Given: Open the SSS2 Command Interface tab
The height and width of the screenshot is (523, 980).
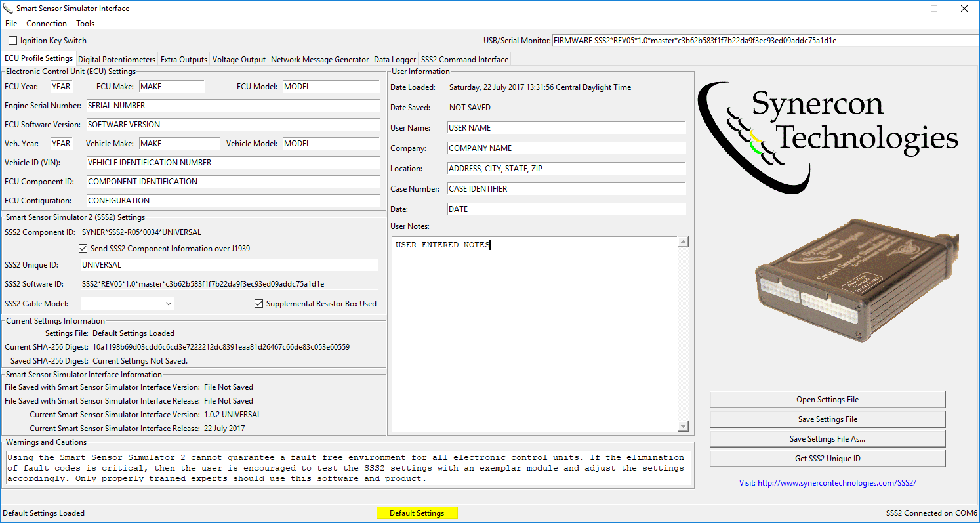Looking at the screenshot, I should 464,60.
